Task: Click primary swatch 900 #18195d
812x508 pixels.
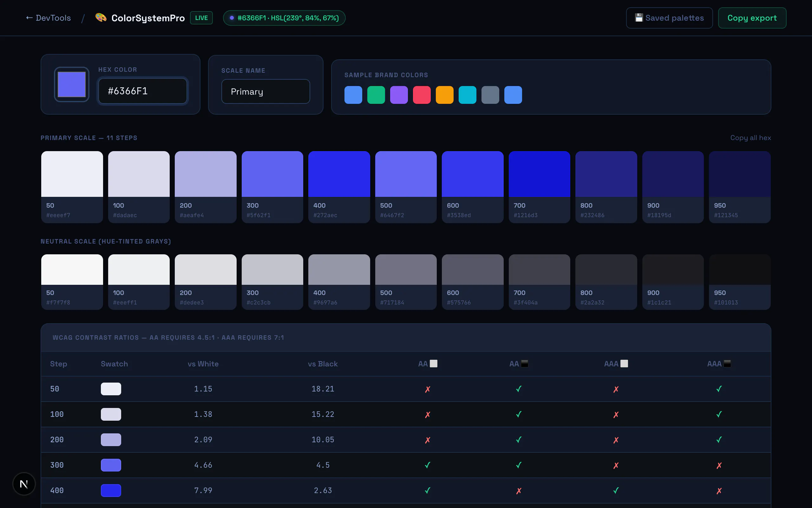Action: click(673, 187)
